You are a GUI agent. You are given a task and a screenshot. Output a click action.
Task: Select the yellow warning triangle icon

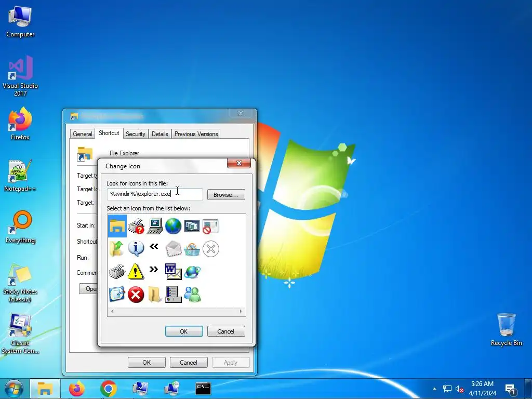[136, 271]
